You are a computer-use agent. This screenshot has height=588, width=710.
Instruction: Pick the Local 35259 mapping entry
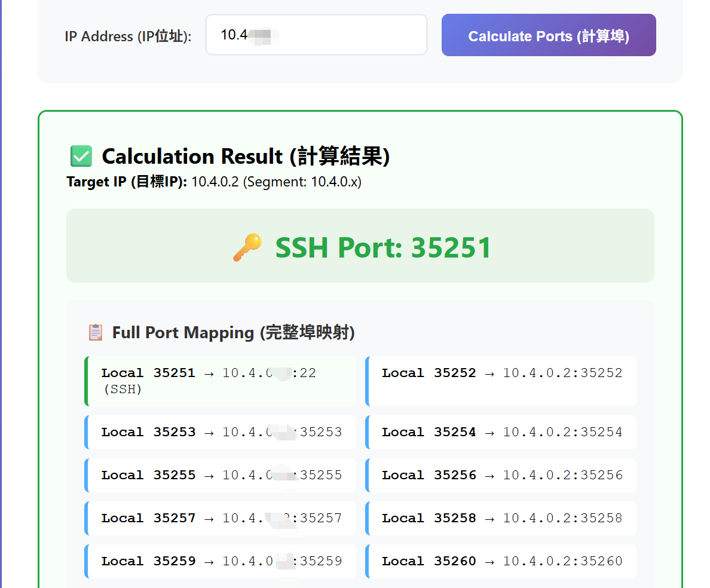click(x=221, y=561)
